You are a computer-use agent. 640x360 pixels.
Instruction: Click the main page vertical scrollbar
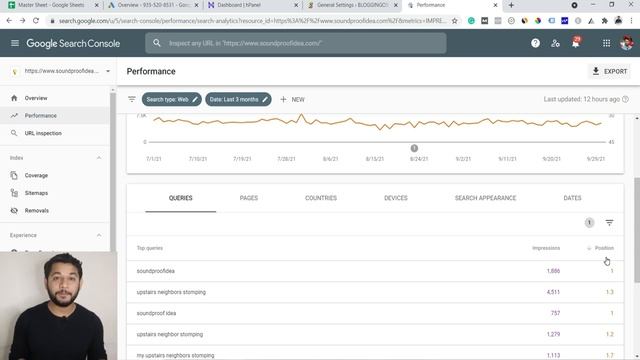coord(637,230)
